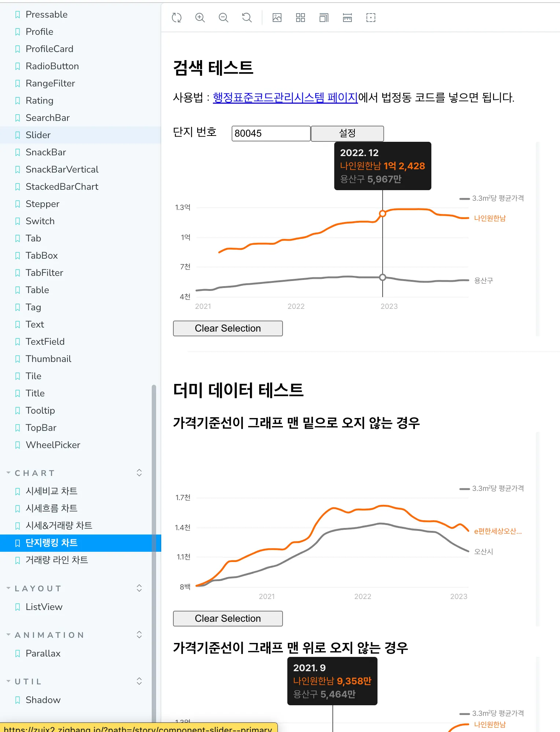Click the 설정 button
The image size is (560, 732).
(x=347, y=133)
